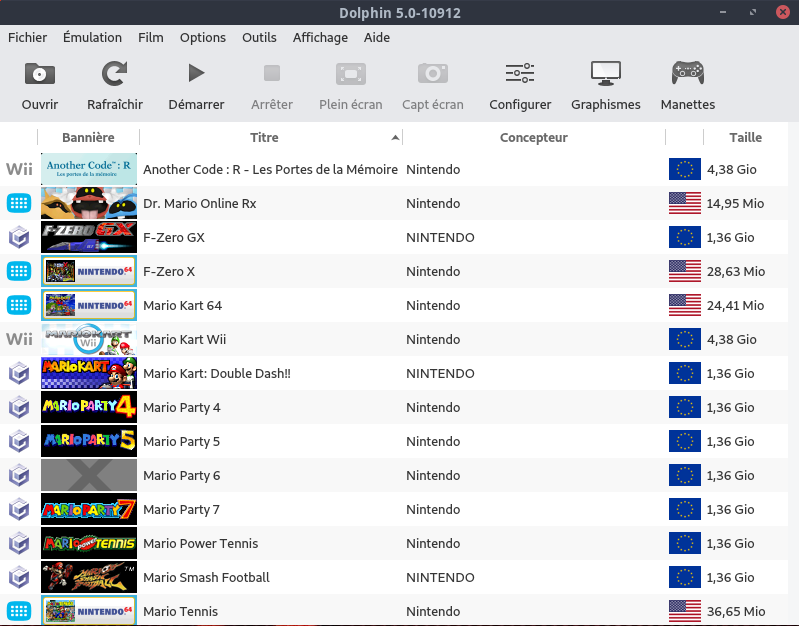Click the Dr. Mario Online Rx banner
This screenshot has height=626, width=799.
[89, 203]
